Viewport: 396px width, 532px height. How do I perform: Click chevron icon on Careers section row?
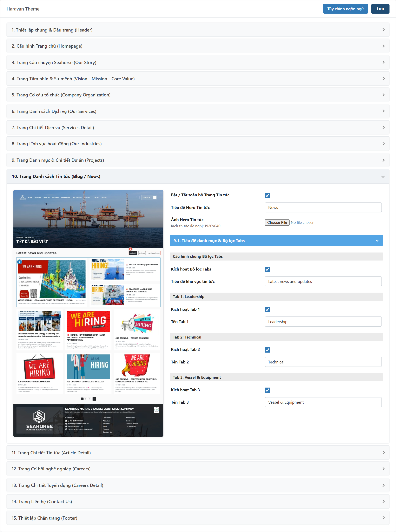pos(383,469)
